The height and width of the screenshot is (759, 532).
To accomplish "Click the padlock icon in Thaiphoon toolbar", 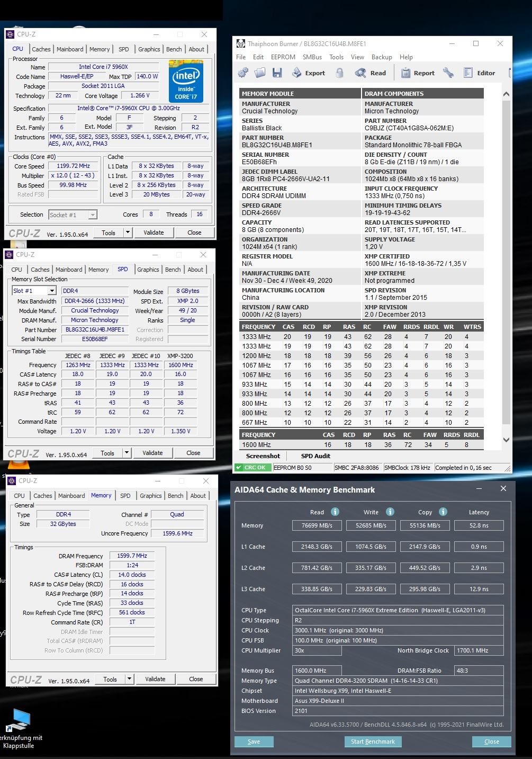I will tap(340, 73).
